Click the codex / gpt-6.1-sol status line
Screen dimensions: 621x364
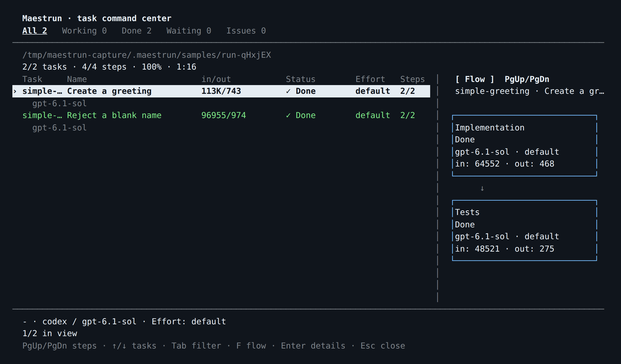[x=124, y=321]
